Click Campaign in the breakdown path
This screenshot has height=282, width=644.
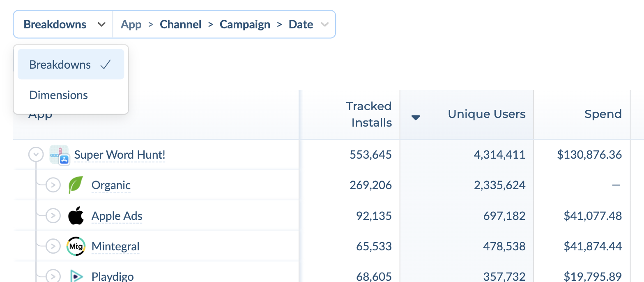245,24
